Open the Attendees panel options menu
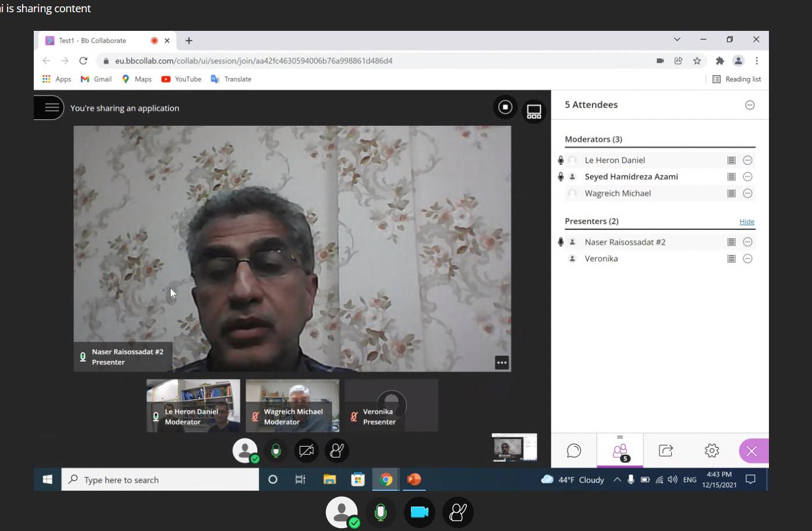This screenshot has height=531, width=812. pos(750,105)
